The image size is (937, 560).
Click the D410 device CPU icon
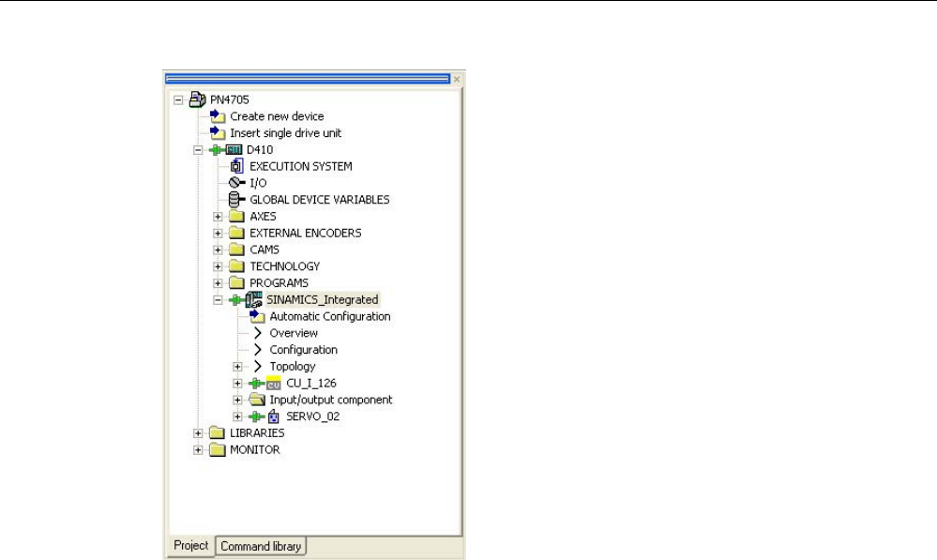pyautogui.click(x=234, y=149)
